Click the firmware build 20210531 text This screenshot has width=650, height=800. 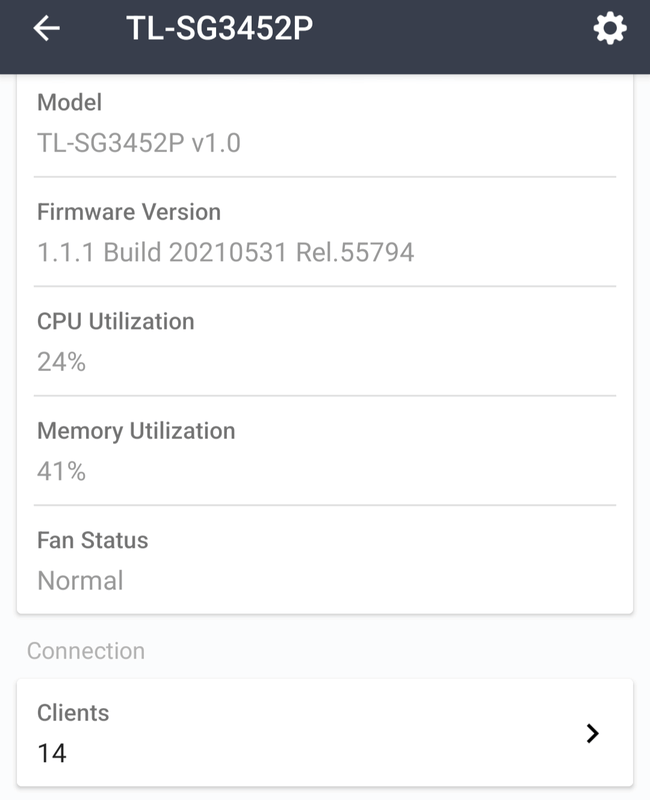pyautogui.click(x=230, y=252)
